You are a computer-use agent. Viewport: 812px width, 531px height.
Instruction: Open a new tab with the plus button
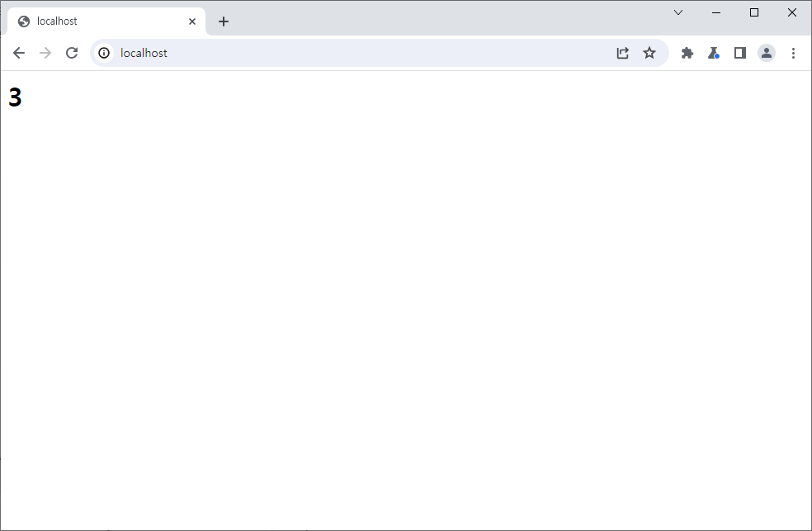(224, 21)
